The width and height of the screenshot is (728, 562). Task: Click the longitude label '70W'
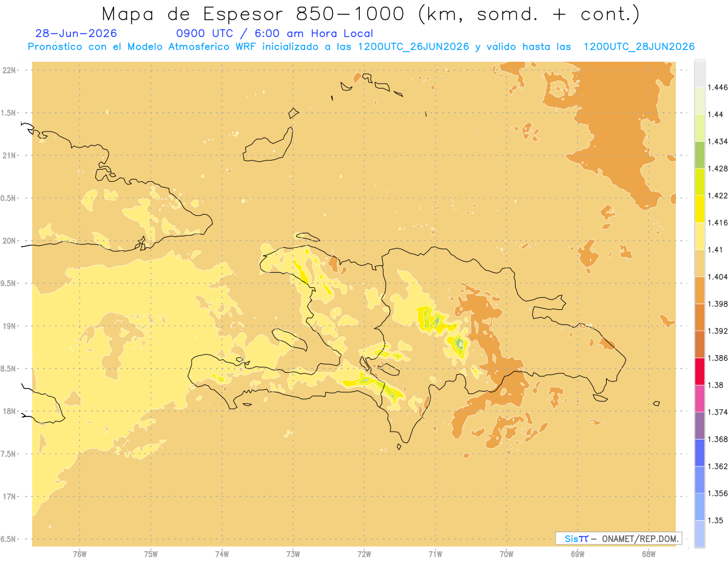click(506, 554)
